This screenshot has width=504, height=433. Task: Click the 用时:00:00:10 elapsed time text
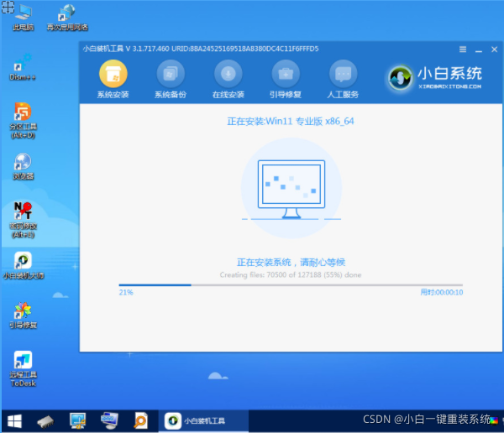coord(442,292)
